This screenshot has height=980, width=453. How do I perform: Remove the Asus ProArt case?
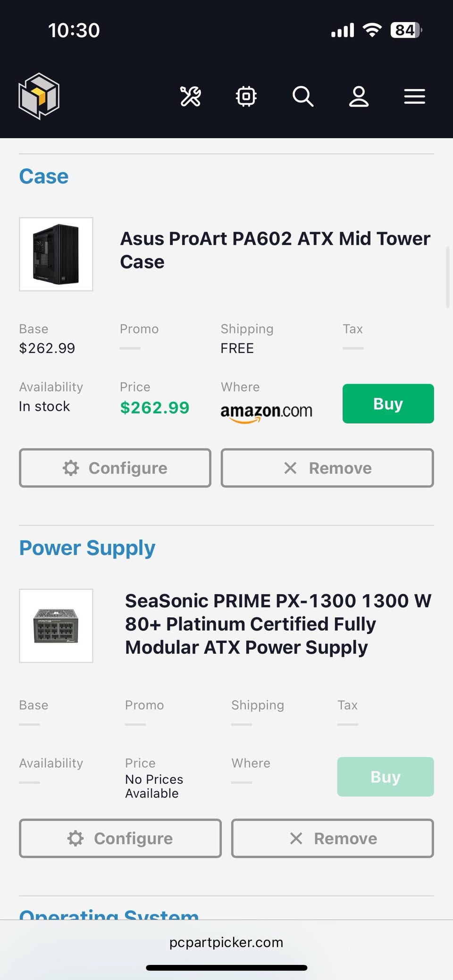(x=327, y=468)
